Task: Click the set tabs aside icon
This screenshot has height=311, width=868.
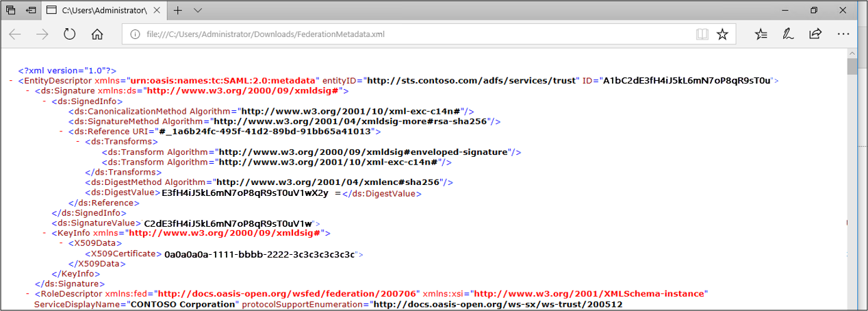Action: tap(31, 10)
